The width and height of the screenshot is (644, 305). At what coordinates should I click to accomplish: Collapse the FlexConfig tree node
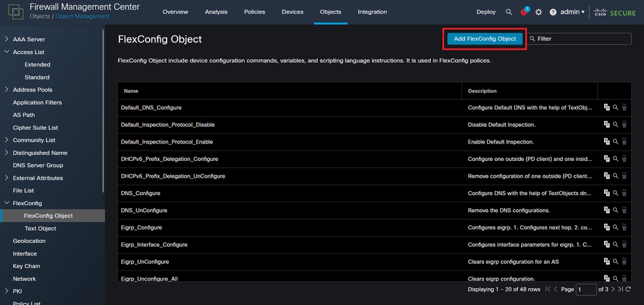tap(6, 203)
